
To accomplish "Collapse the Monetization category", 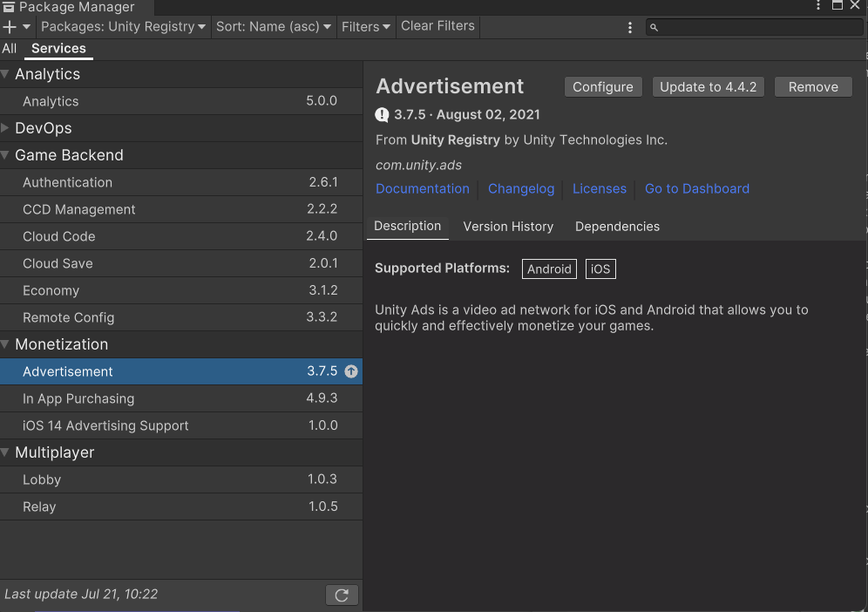I will [x=5, y=344].
